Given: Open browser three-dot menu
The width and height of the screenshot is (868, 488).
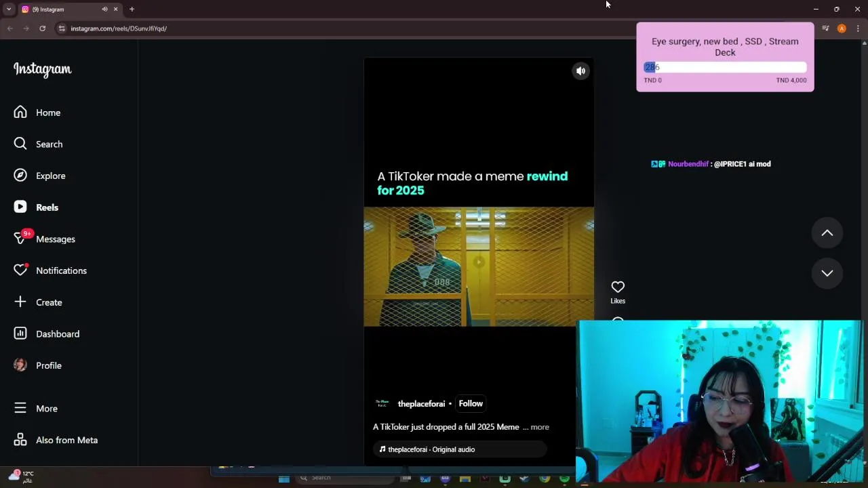Looking at the screenshot, I should [858, 28].
